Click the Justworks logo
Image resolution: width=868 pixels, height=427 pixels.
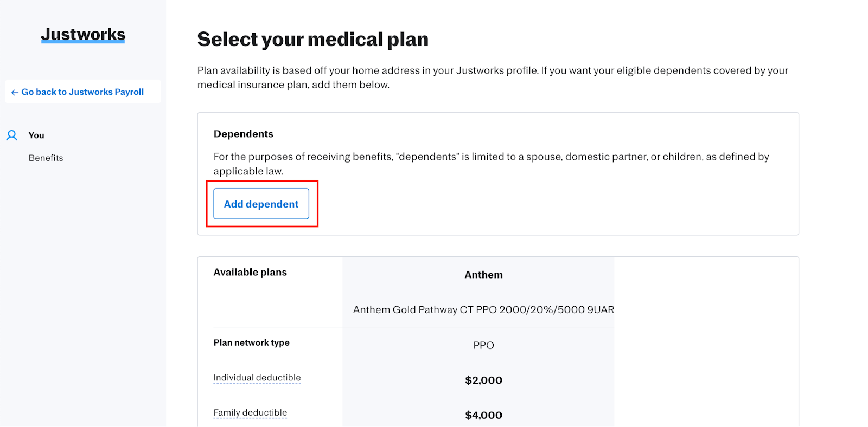[83, 35]
